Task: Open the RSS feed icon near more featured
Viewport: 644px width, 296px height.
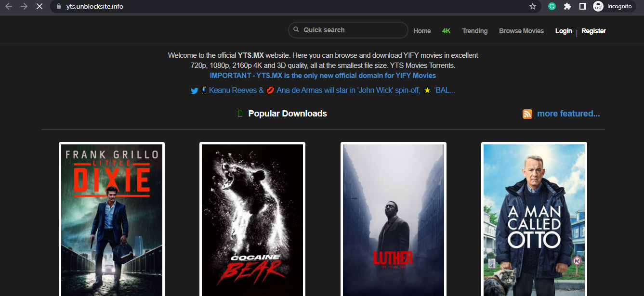Action: tap(527, 114)
